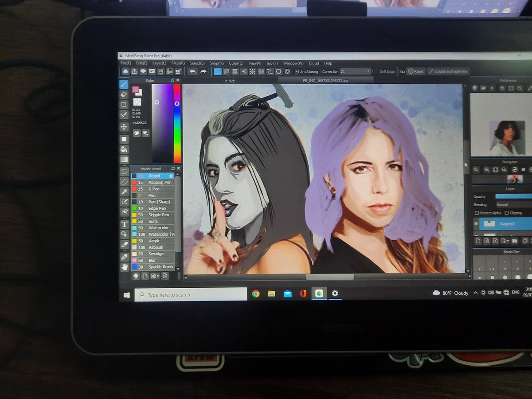Show hidden system tray icons chevron
Screen dimensions: 532x399
pos(476,293)
